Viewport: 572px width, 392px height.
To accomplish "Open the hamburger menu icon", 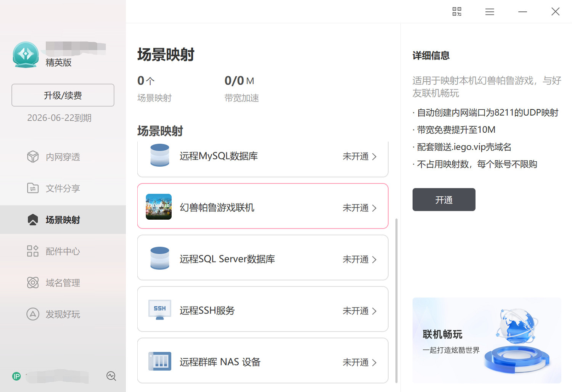I will point(490,12).
